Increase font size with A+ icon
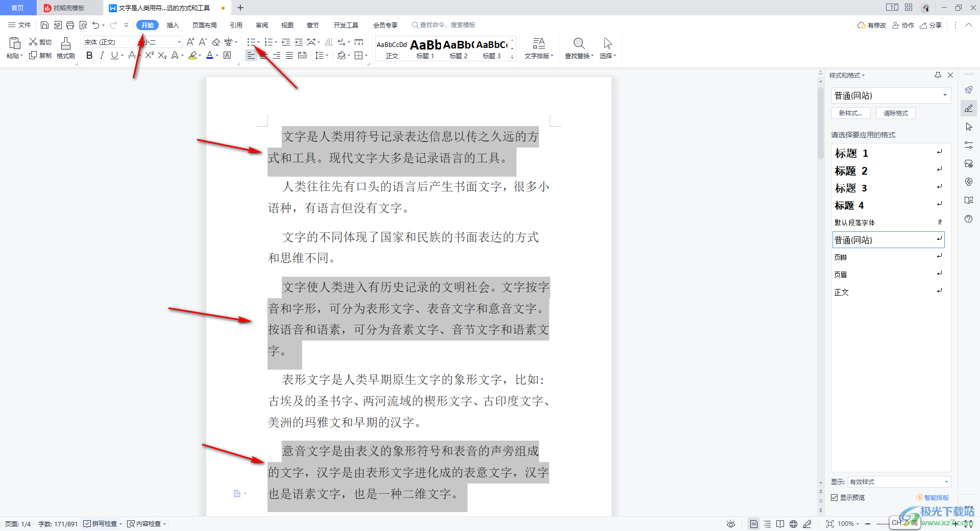Image resolution: width=980 pixels, height=531 pixels. (190, 42)
